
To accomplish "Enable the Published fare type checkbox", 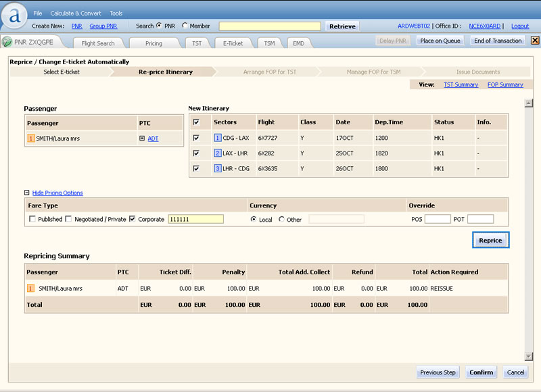I will pos(32,220).
